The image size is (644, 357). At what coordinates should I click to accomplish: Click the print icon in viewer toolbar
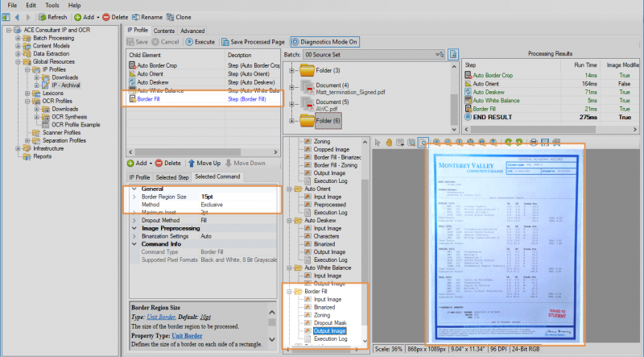click(533, 143)
